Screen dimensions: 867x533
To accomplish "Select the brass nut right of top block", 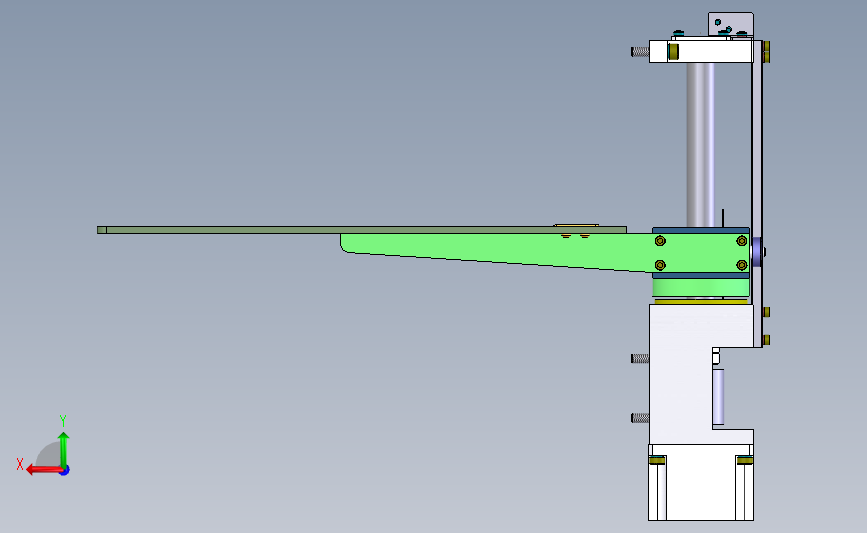I will pos(766,51).
